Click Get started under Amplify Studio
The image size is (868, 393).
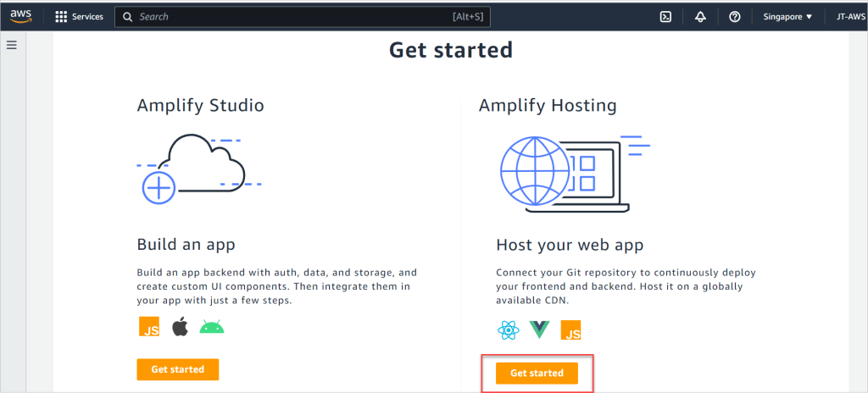(178, 369)
